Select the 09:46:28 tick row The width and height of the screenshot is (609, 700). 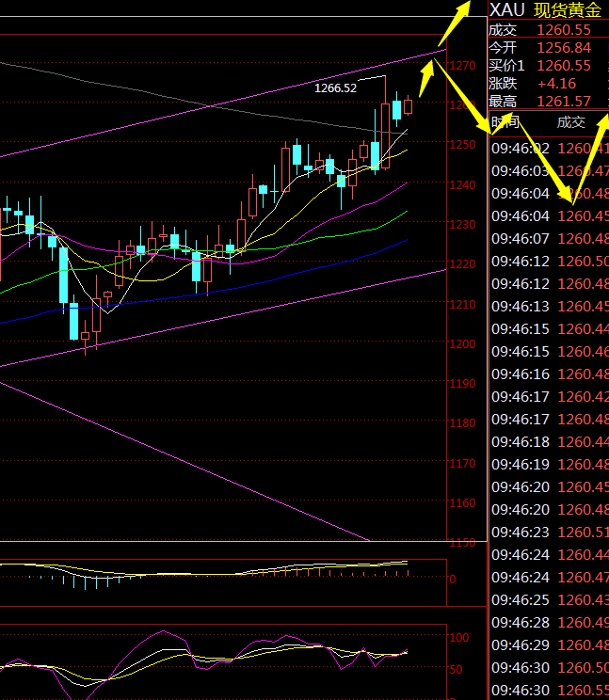pos(550,622)
